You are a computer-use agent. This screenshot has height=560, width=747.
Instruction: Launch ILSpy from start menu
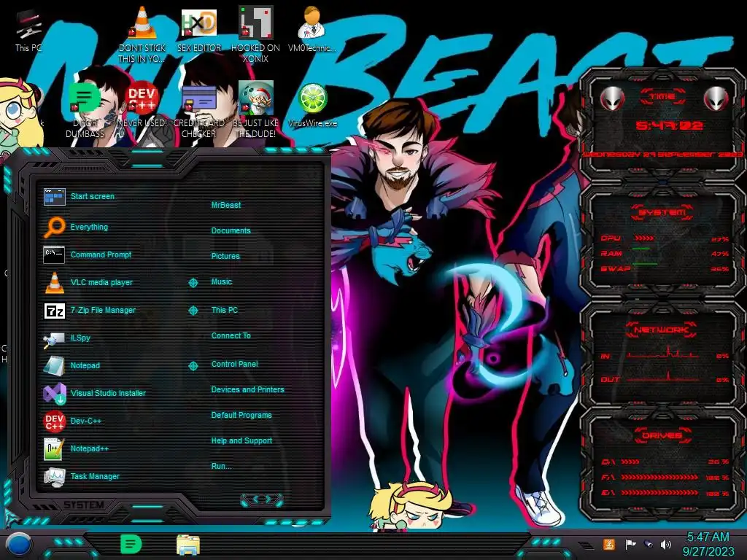(66, 338)
